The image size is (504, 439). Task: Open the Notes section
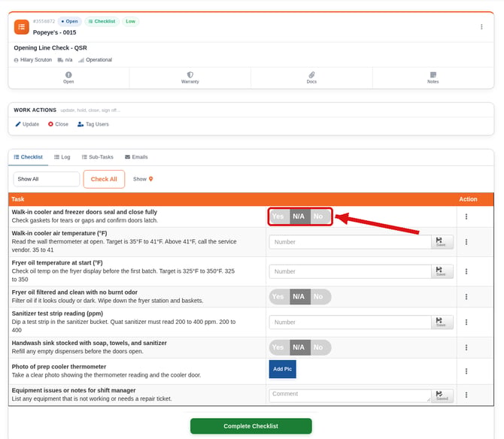click(433, 77)
